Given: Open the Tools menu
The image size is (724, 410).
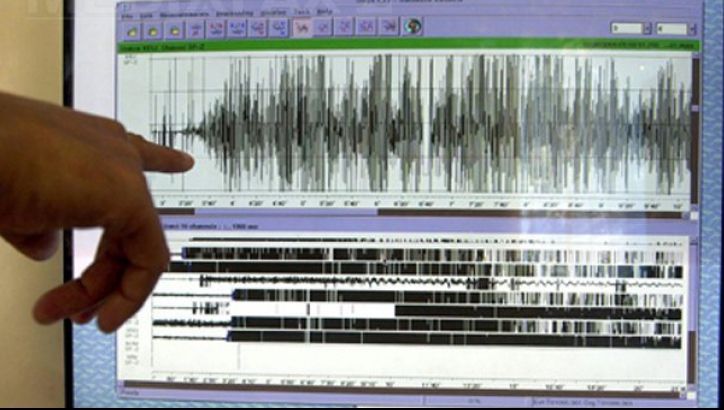Looking at the screenshot, I should coord(299,14).
